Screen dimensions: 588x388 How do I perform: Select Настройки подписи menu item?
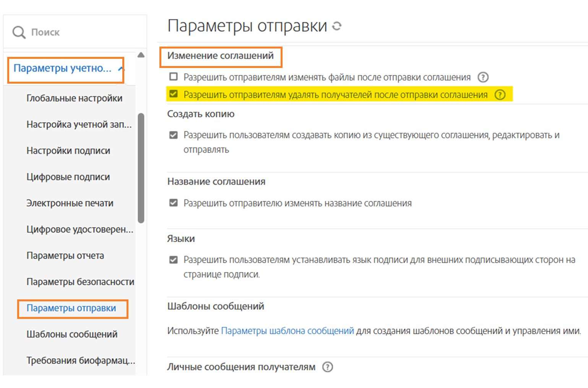(68, 151)
